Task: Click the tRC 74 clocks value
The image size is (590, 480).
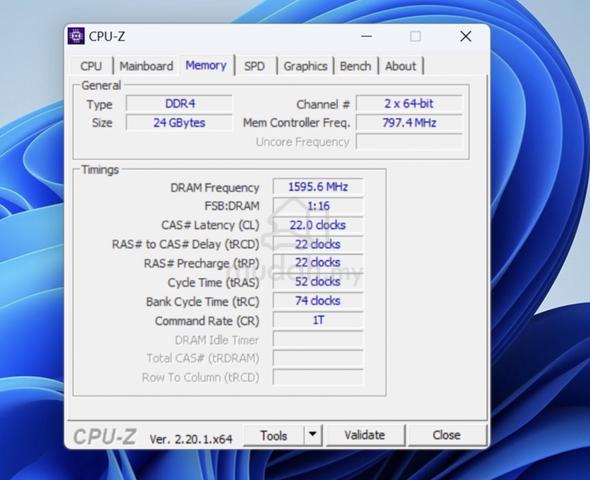Action: 318,301
